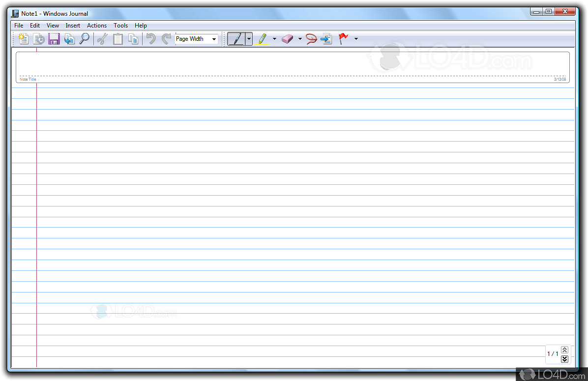The width and height of the screenshot is (588, 381).
Task: Cut selection with the scissors icon
Action: [x=102, y=39]
